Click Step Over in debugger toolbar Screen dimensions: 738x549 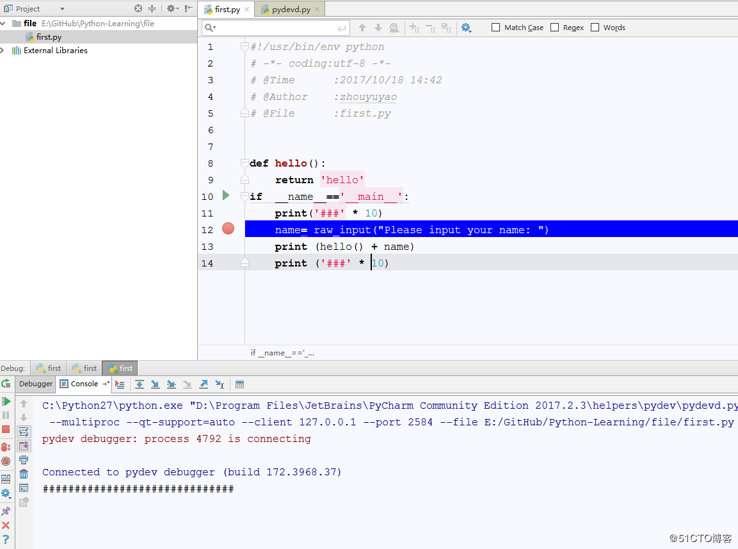pyautogui.click(x=139, y=384)
